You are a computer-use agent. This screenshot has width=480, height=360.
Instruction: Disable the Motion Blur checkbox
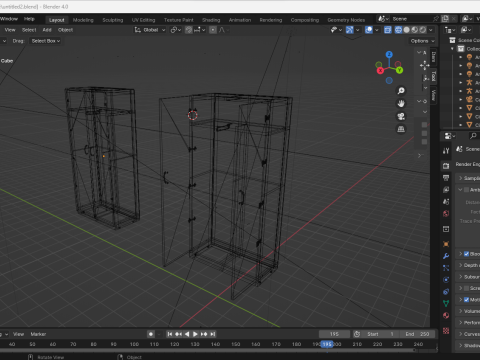(466, 300)
